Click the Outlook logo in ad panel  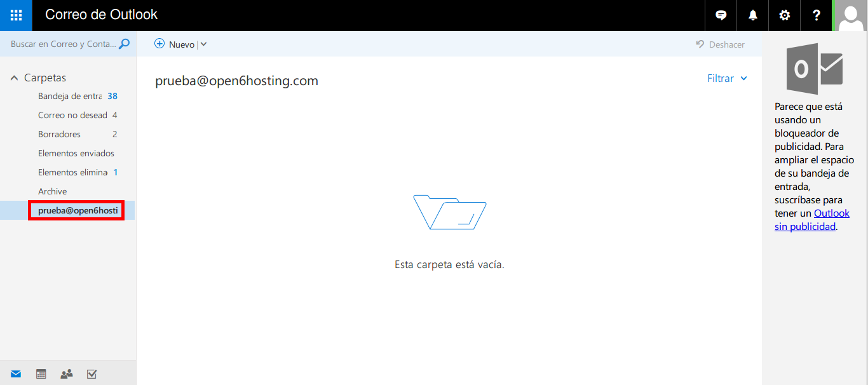coord(815,69)
